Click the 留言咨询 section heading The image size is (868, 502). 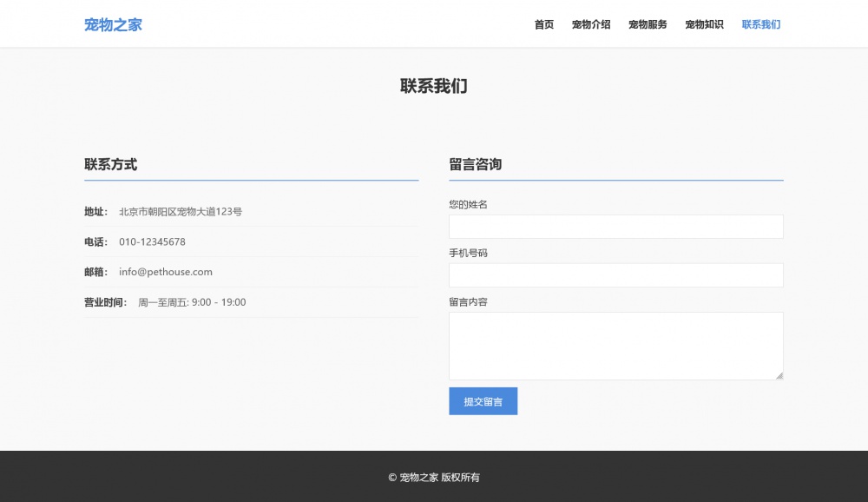(x=475, y=164)
